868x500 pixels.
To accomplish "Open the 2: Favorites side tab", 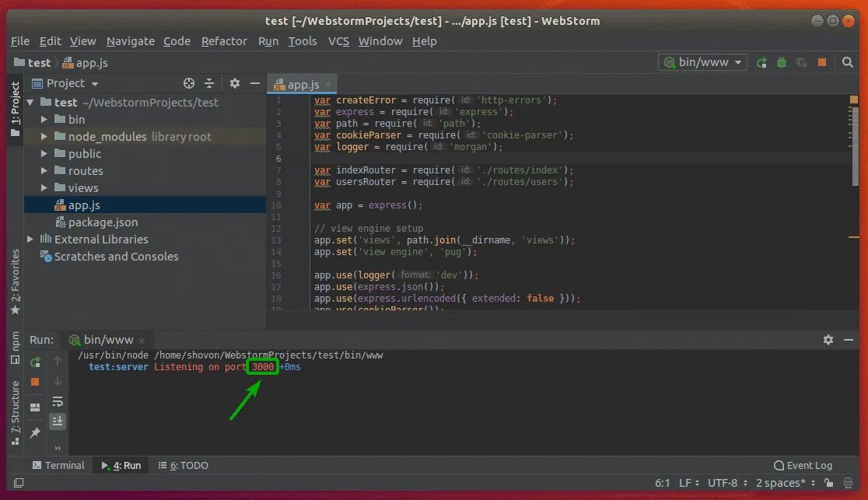I will click(15, 281).
